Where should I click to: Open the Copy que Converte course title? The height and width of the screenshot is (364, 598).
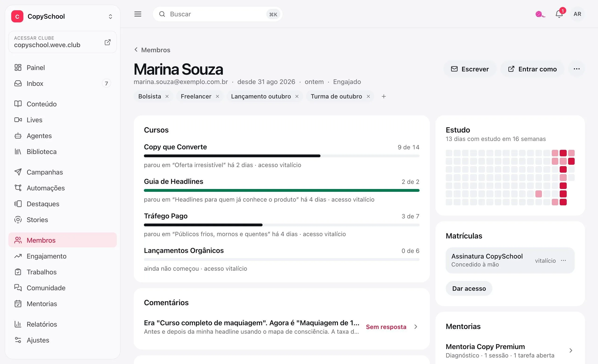point(175,147)
